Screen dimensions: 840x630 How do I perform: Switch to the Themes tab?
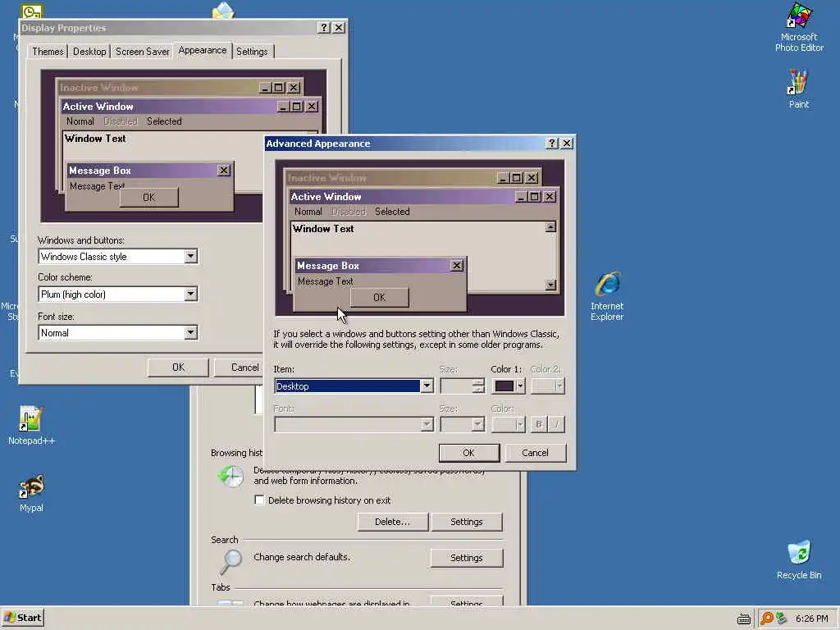[48, 52]
